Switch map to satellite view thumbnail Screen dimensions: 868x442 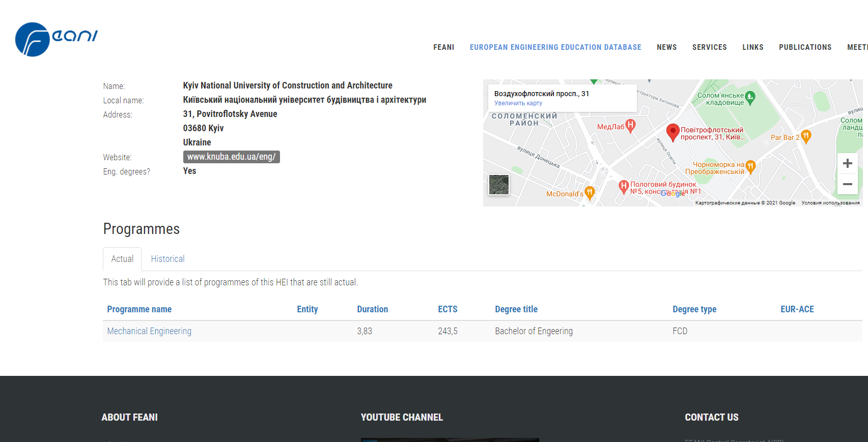499,185
